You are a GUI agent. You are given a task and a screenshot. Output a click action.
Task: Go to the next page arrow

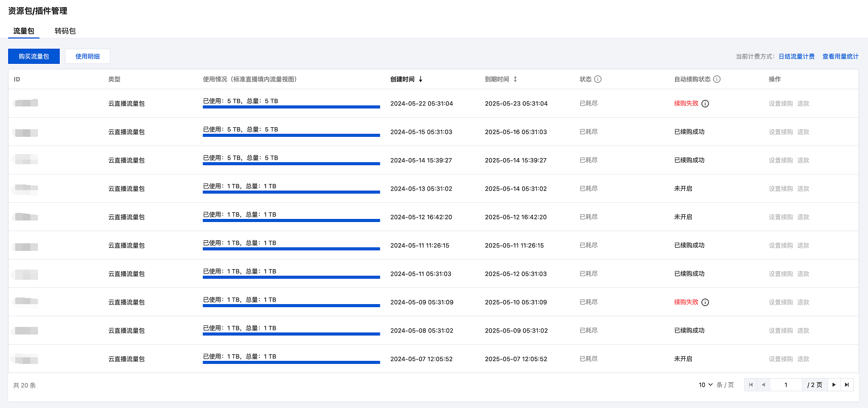click(x=834, y=385)
